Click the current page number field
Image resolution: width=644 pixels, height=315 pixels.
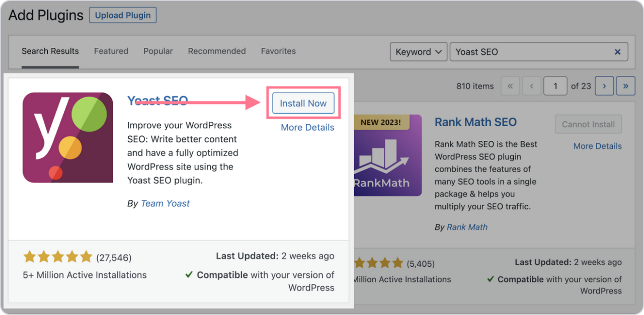[555, 86]
